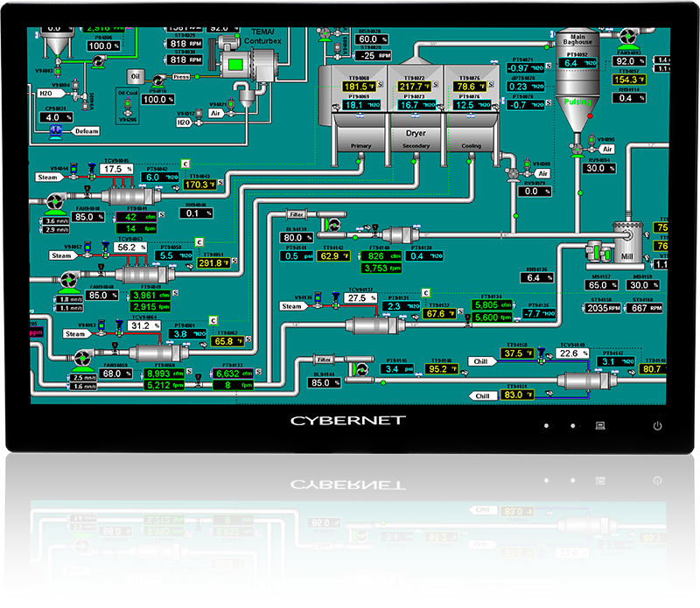The width and height of the screenshot is (700, 608).
Task: Click the fan icon above the 1.8 mm/s reading
Action: (x=69, y=280)
